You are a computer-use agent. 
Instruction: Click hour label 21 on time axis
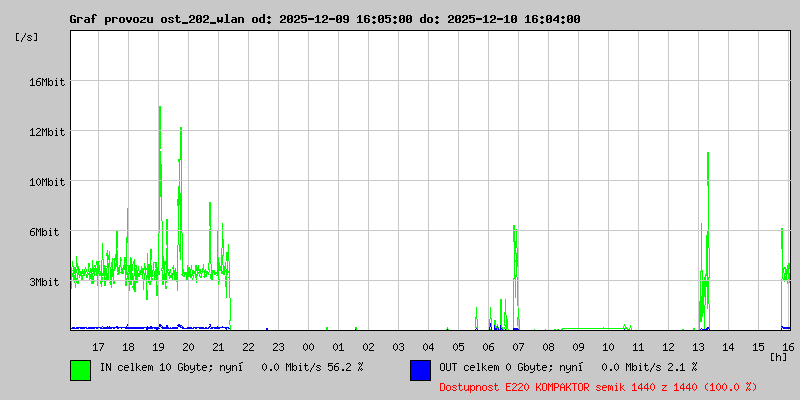click(x=218, y=347)
